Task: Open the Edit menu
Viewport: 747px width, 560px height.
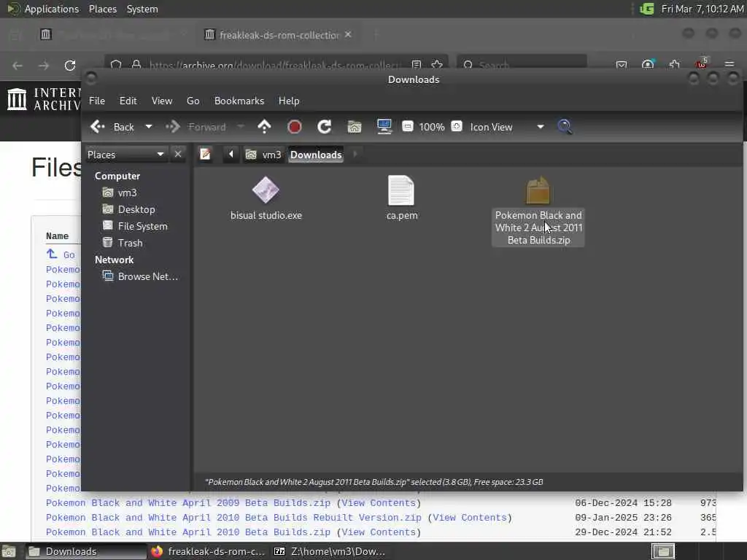Action: click(128, 101)
